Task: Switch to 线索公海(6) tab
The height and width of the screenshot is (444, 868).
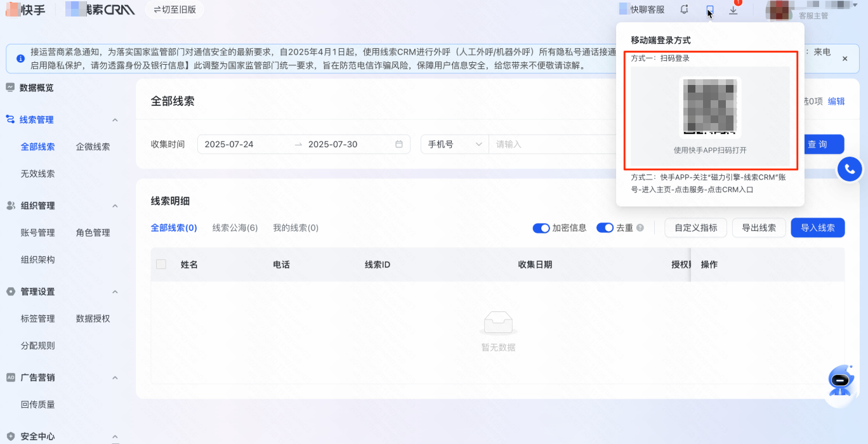Action: [x=235, y=228]
